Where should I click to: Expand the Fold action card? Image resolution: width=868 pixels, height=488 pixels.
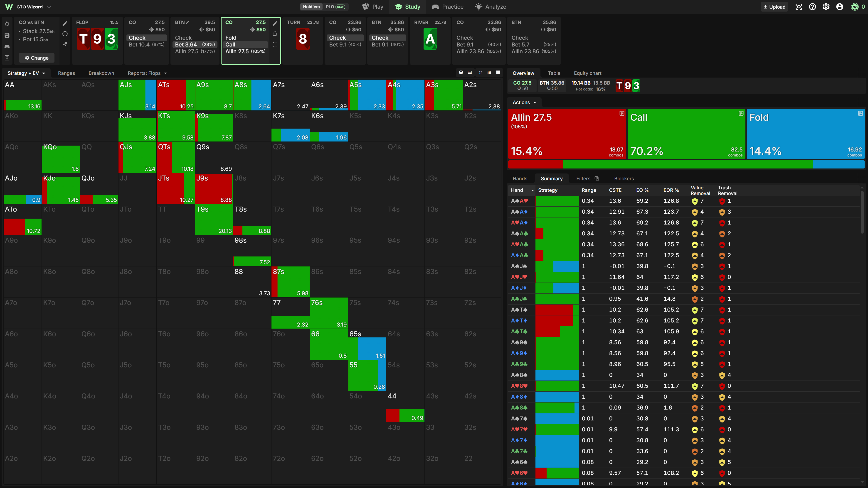[x=860, y=113]
